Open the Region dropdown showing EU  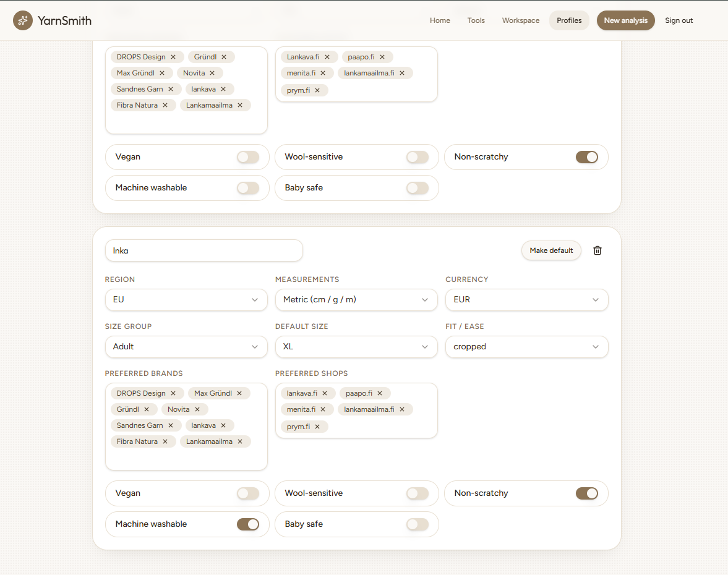186,300
